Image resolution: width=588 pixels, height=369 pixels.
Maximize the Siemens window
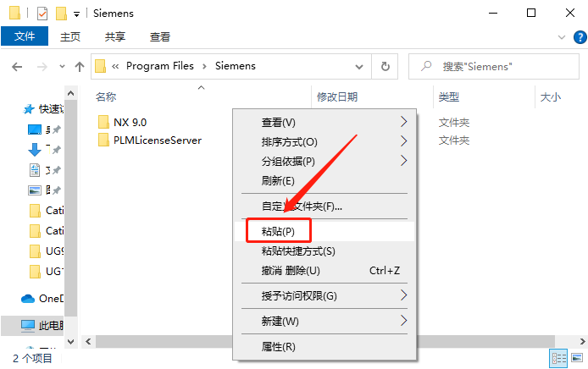point(531,14)
